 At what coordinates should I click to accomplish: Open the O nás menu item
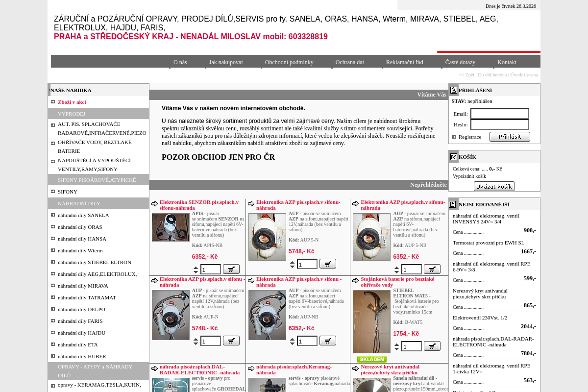(x=180, y=62)
